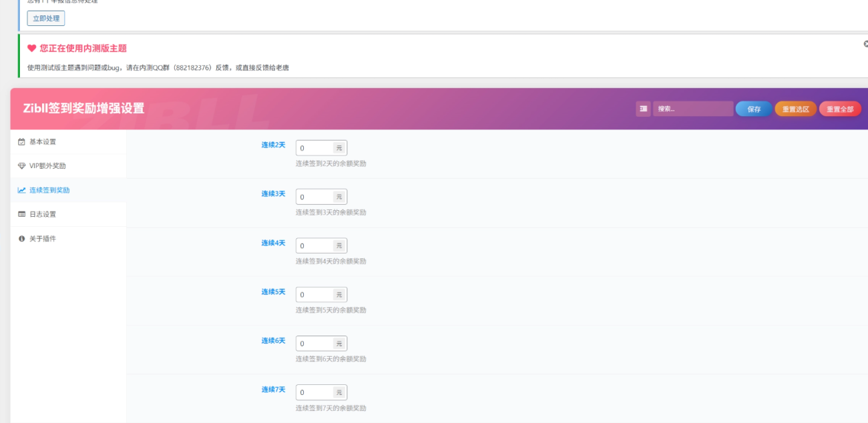Screen dimensions: 868x423
Task: Click the 连续2天 reward amount input
Action: (314, 148)
